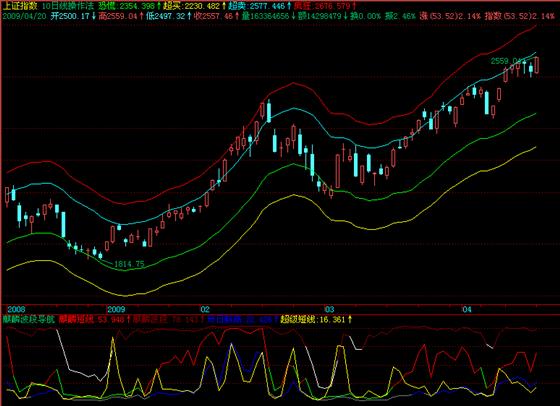Jump to the 02 month marker
This screenshot has width=560, height=406.
[205, 309]
